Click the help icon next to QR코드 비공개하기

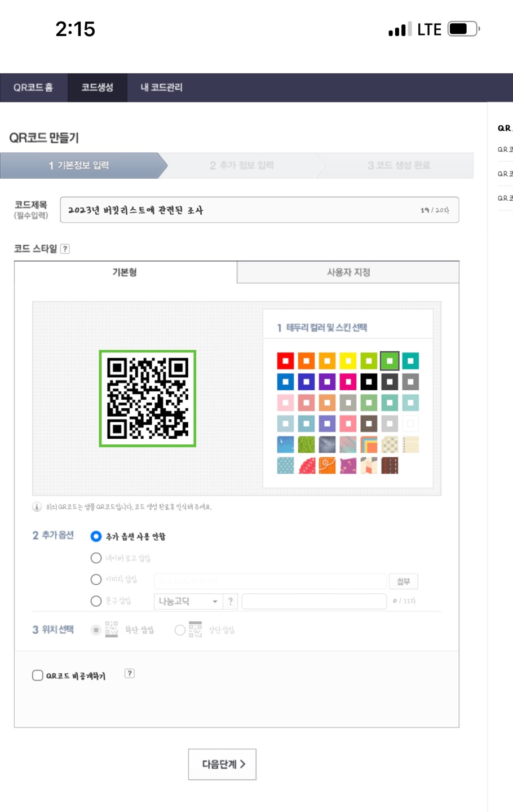130,673
